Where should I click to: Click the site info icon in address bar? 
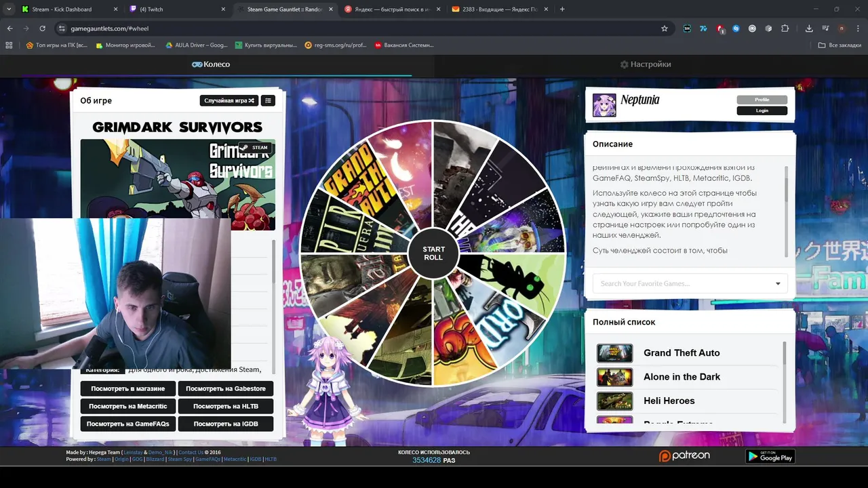click(62, 28)
